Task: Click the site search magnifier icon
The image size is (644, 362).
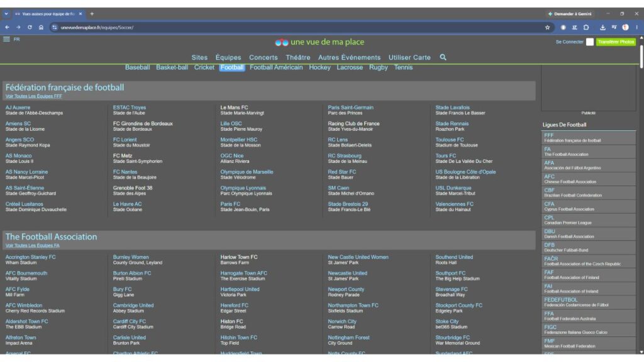Action: click(x=443, y=57)
